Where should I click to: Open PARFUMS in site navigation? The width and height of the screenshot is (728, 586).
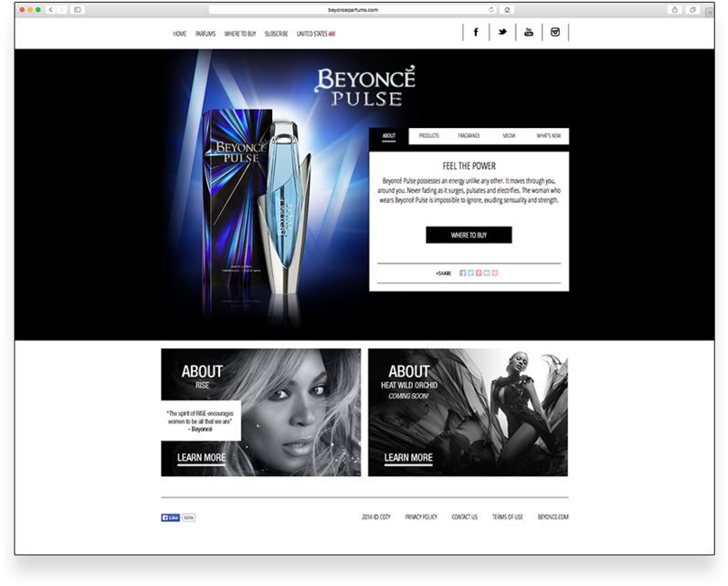tap(206, 34)
